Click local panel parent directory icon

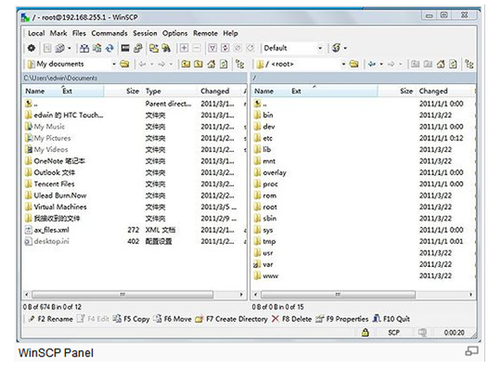[186, 64]
